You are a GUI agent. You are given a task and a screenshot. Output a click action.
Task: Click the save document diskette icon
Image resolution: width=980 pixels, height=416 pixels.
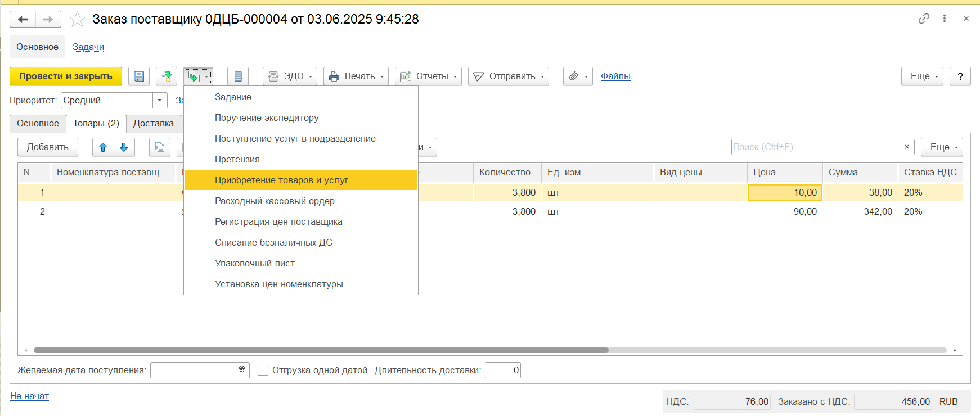(x=138, y=76)
